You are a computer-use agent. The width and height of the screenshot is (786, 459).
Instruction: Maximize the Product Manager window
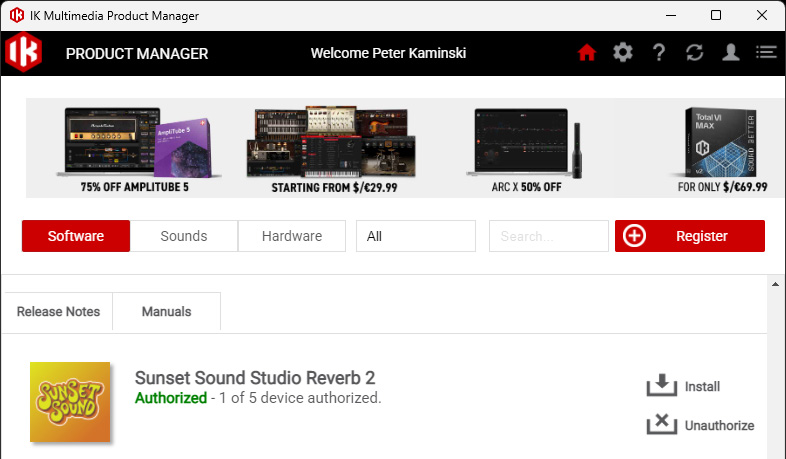[716, 15]
